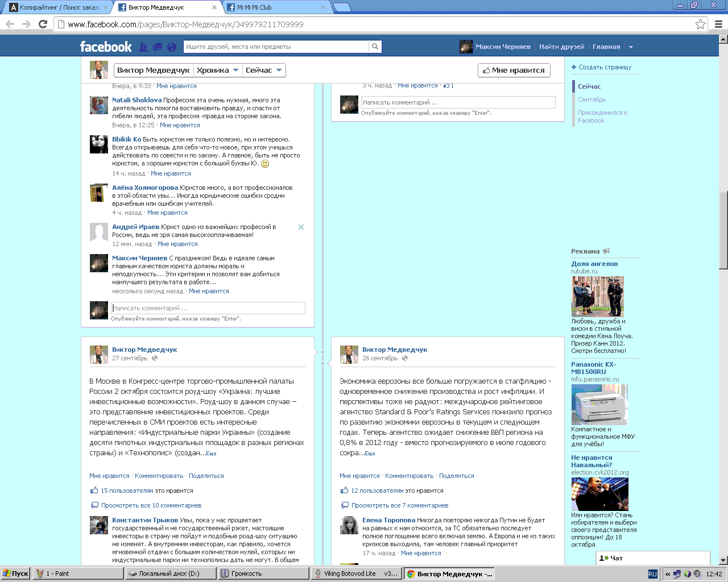This screenshot has height=582, width=728.
Task: Like Natali Shoklova's comment
Action: click(x=180, y=125)
